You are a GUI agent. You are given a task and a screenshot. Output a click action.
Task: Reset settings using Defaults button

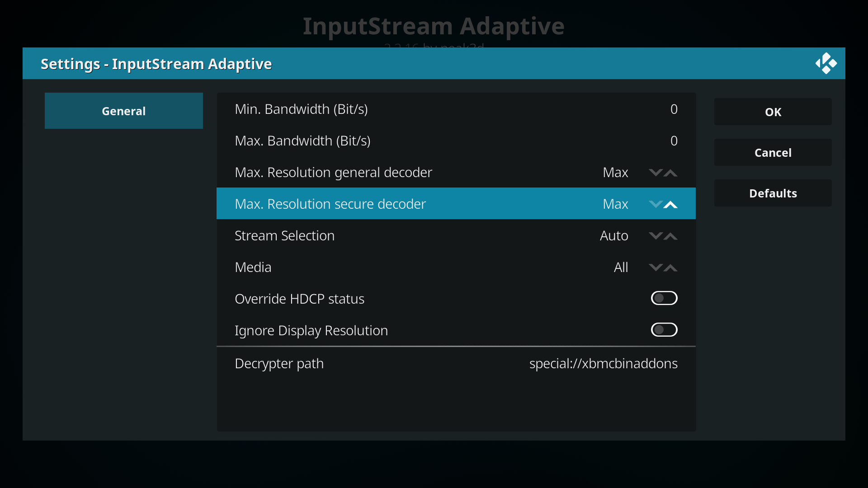point(773,193)
